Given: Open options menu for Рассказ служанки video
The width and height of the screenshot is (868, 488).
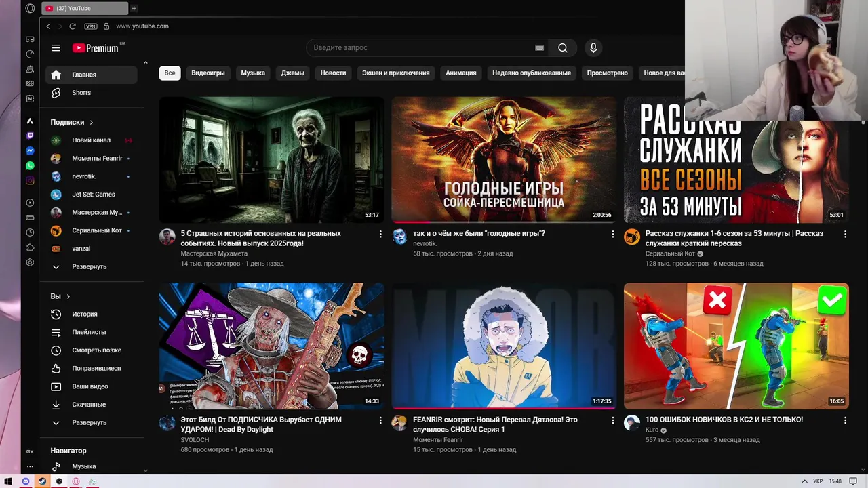Looking at the screenshot, I should click(x=845, y=234).
